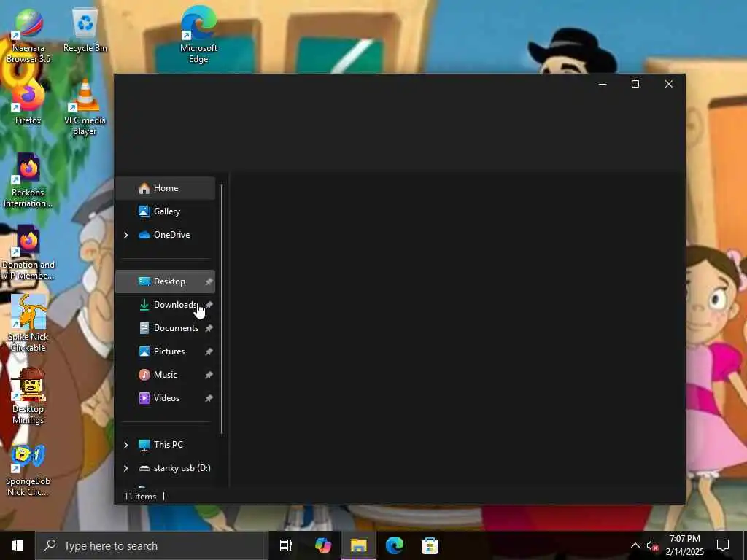Click the pin icon beside Videos
Viewport: 747px width, 560px height.
click(209, 398)
